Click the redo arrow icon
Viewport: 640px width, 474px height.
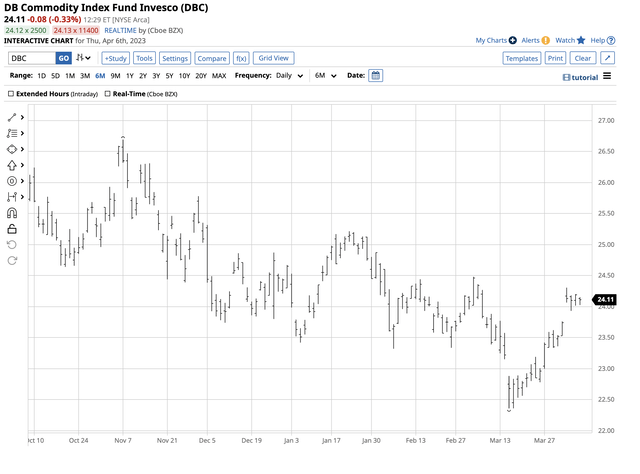pos(12,260)
